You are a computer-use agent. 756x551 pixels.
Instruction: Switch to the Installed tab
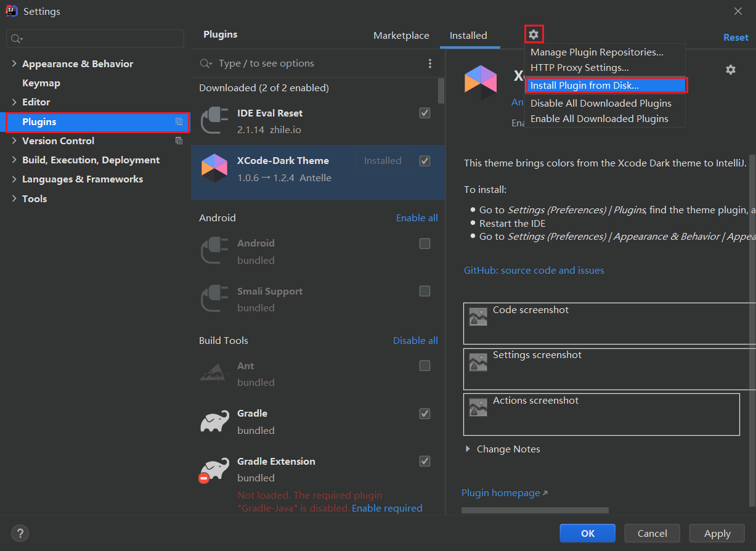pyautogui.click(x=468, y=36)
